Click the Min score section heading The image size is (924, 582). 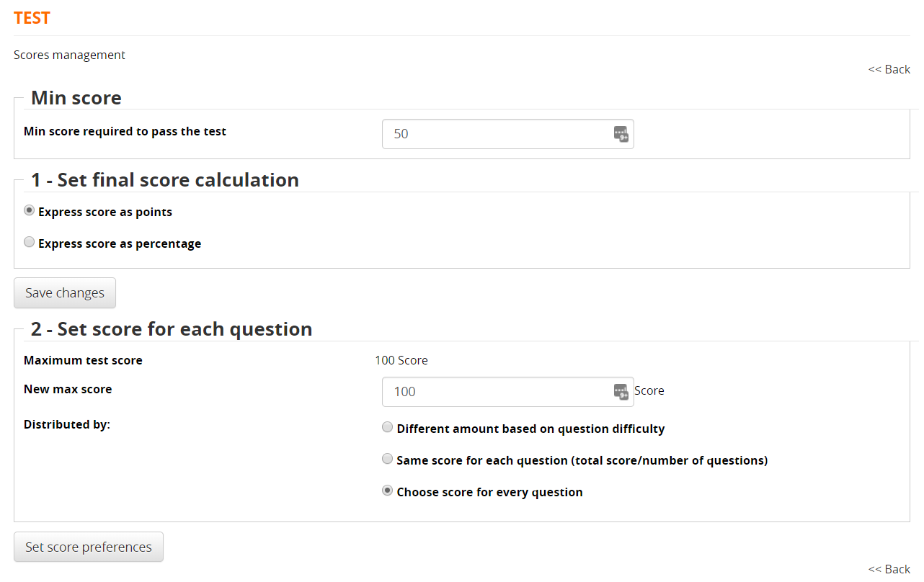pyautogui.click(x=76, y=98)
